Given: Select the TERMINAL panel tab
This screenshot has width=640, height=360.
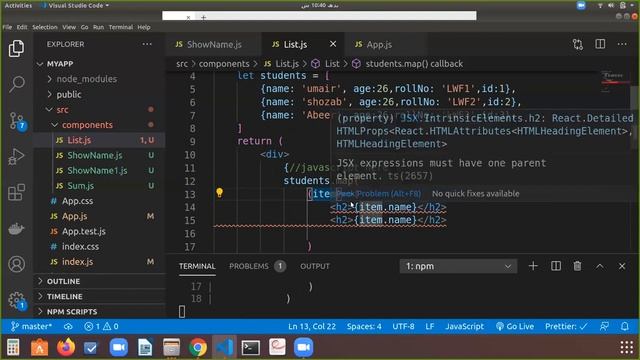Looking at the screenshot, I should click(x=197, y=266).
